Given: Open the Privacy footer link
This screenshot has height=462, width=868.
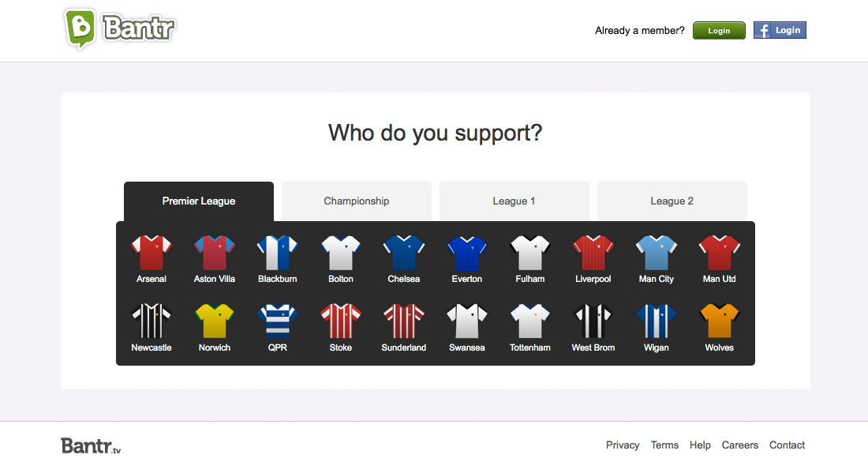Looking at the screenshot, I should click(623, 445).
